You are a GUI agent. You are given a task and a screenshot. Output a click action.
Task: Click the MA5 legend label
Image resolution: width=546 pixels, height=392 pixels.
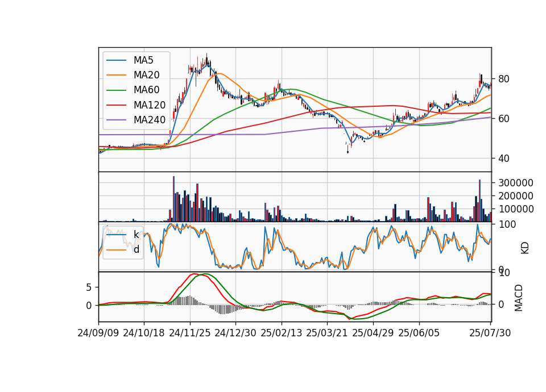[x=143, y=60]
